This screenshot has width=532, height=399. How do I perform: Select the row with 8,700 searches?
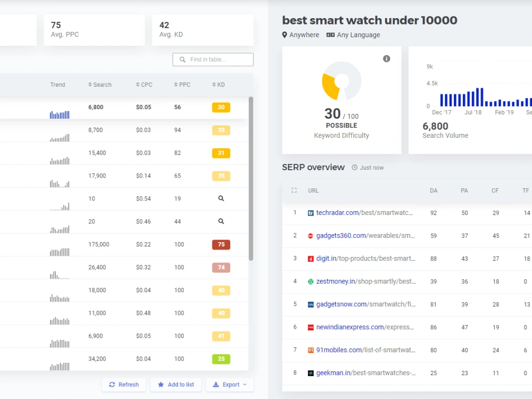[x=124, y=130]
